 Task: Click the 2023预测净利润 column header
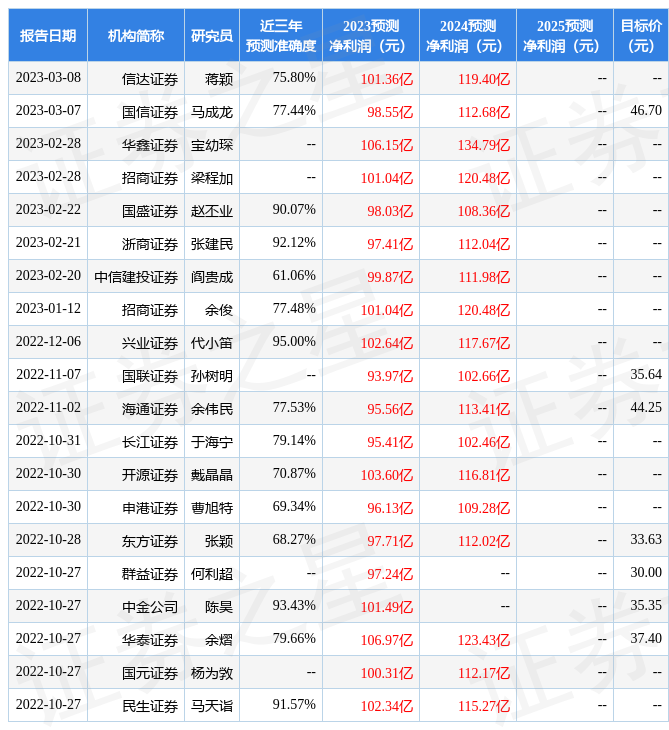pos(371,35)
